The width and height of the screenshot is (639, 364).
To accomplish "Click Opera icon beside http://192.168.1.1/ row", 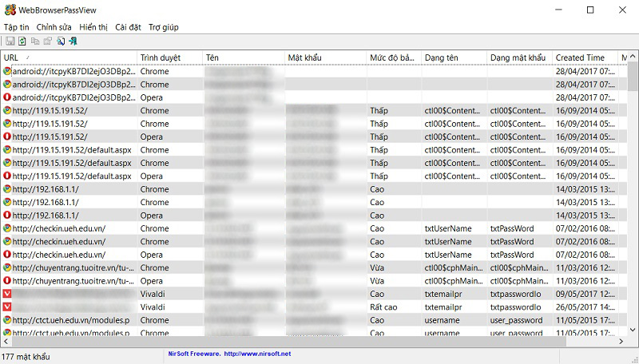I will click(7, 215).
